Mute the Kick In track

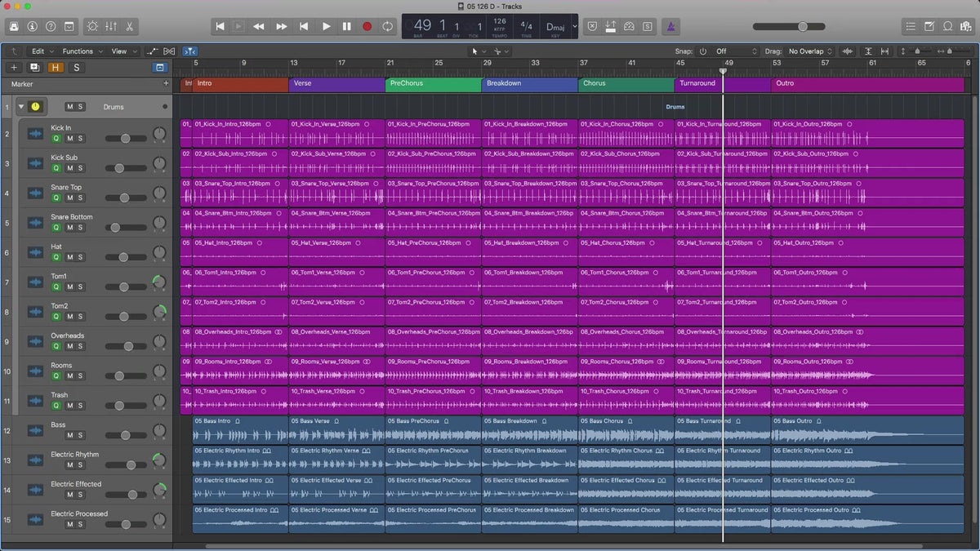pyautogui.click(x=69, y=139)
